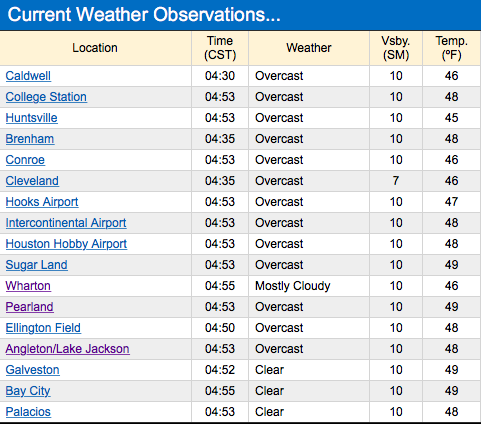Open the College Station observation link
The width and height of the screenshot is (481, 424).
pyautogui.click(x=46, y=97)
